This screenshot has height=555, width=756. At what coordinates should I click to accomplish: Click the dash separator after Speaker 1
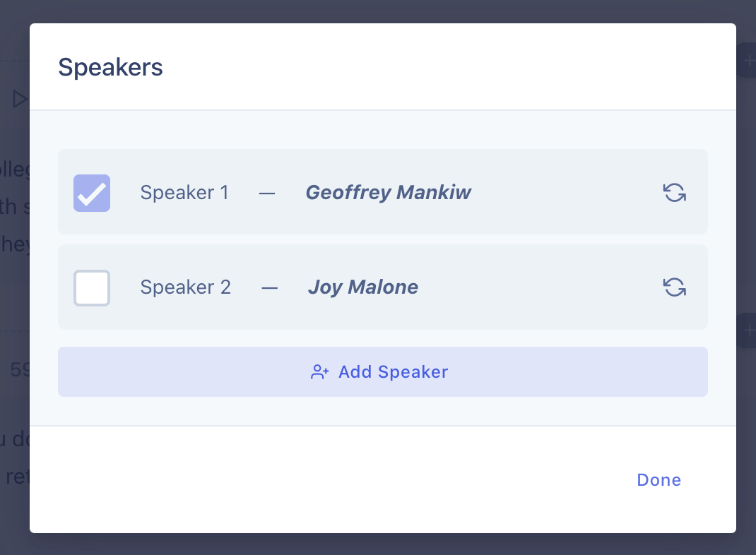click(267, 193)
